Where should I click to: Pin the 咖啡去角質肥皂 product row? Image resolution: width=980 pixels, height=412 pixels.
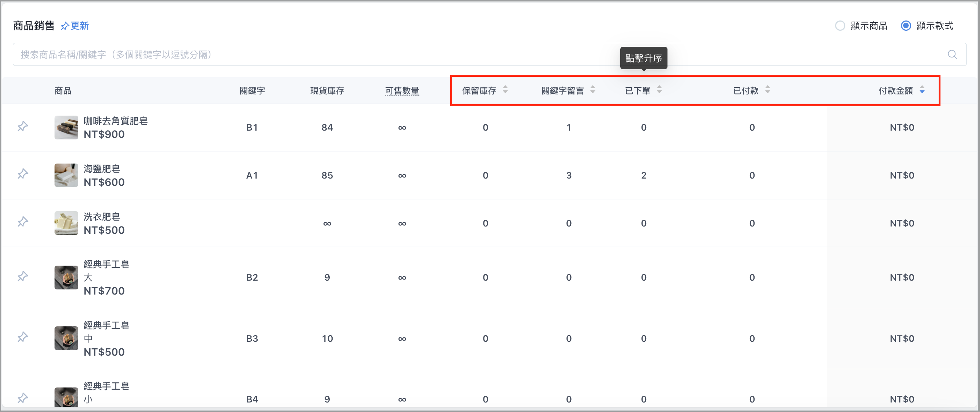click(23, 126)
